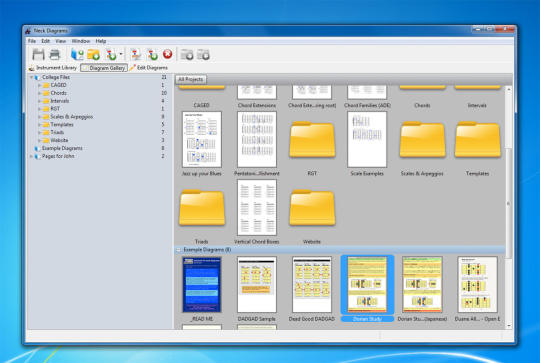
Task: Click the All Projects button
Action: (191, 80)
